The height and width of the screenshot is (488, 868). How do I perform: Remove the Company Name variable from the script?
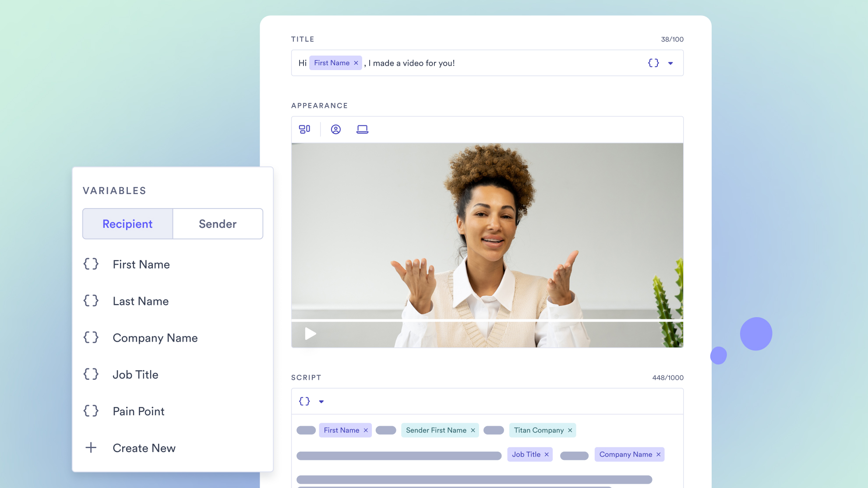(658, 454)
